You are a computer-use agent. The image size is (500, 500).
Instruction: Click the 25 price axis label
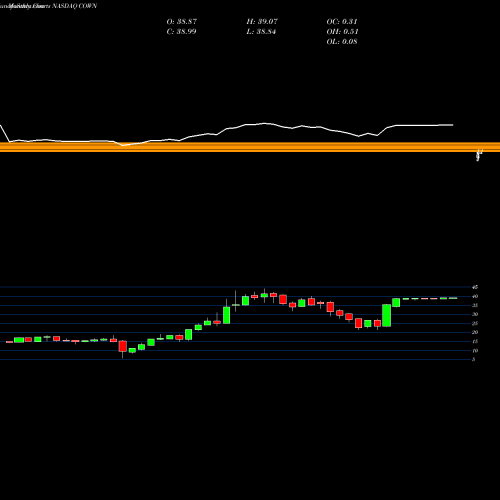coord(475,323)
